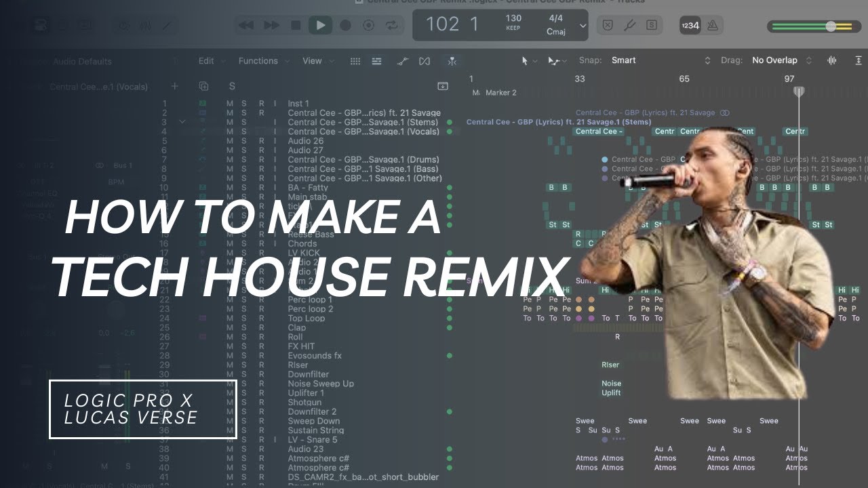Image resolution: width=868 pixels, height=488 pixels.
Task: Select the Savage.1 (Vocals) track name
Action: pyautogui.click(x=363, y=131)
